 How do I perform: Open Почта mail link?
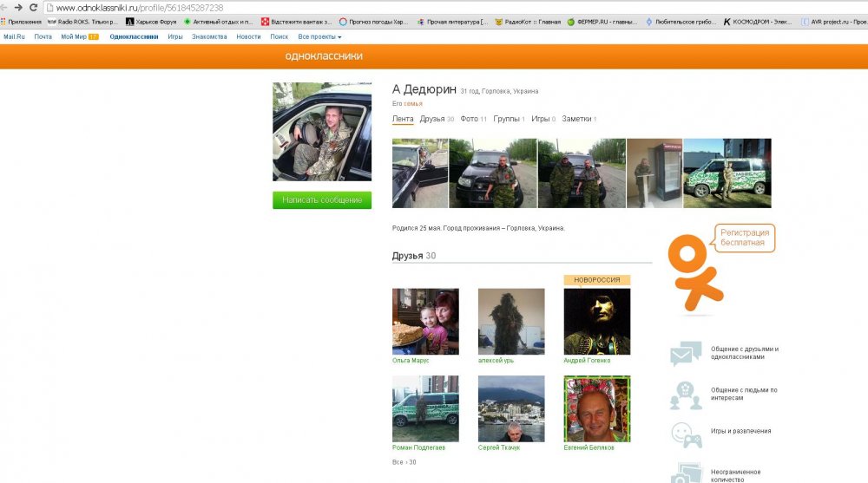[x=43, y=36]
